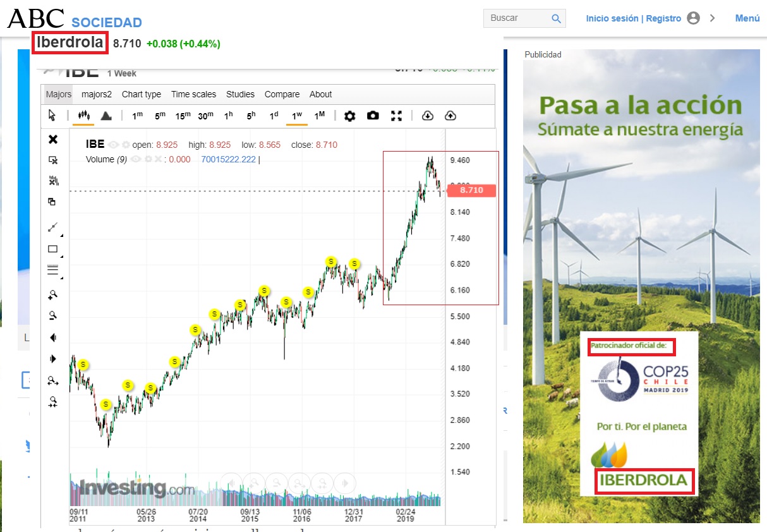Set timeframe to 5 hours

251,116
